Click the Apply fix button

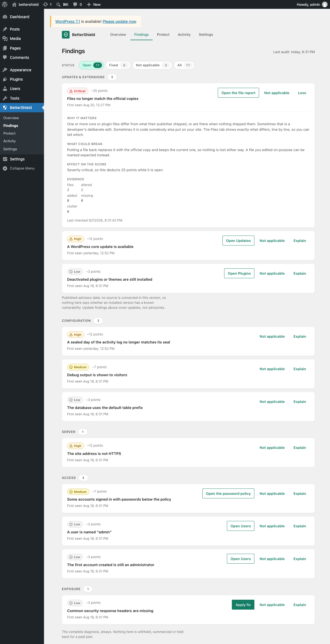click(x=243, y=605)
